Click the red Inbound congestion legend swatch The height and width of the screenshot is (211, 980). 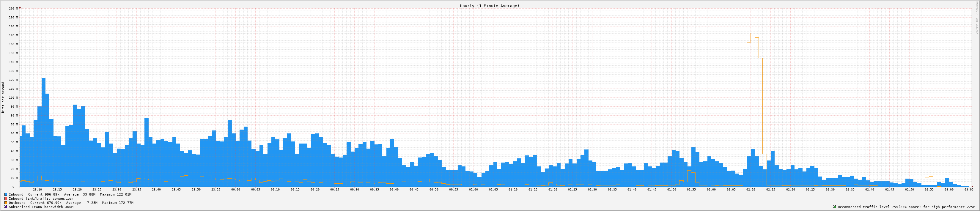click(6, 199)
